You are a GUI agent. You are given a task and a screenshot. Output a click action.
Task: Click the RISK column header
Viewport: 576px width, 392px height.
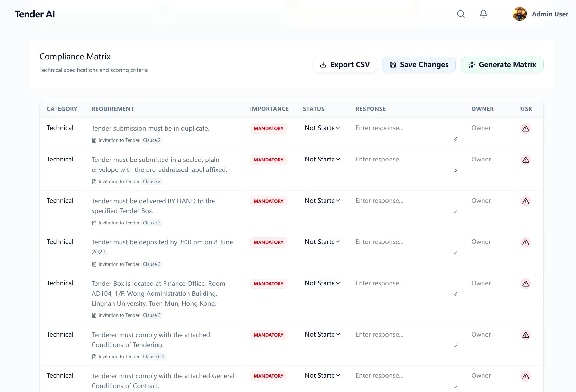tap(525, 109)
